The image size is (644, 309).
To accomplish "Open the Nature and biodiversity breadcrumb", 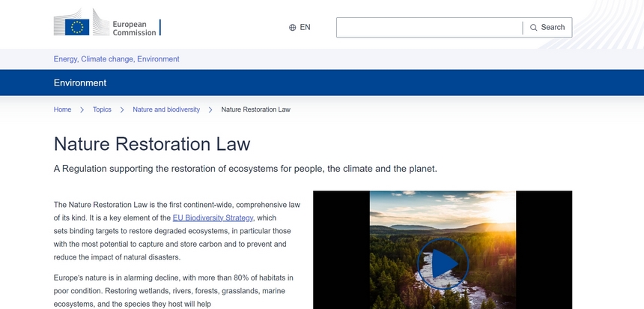I will coord(166,109).
